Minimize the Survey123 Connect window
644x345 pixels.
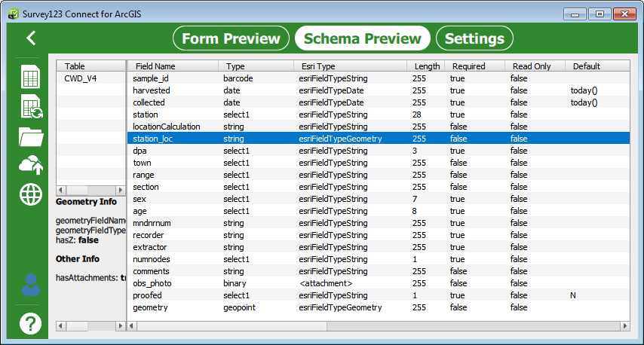tap(575, 14)
